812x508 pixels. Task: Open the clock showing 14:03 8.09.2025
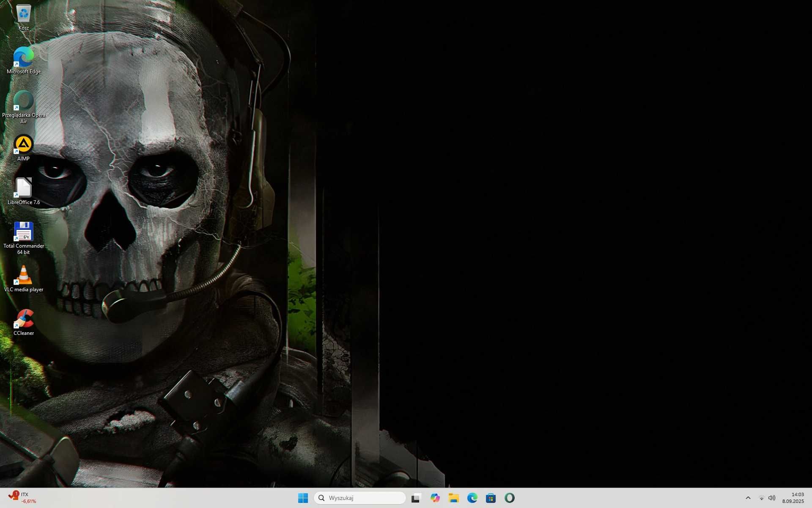[793, 498]
